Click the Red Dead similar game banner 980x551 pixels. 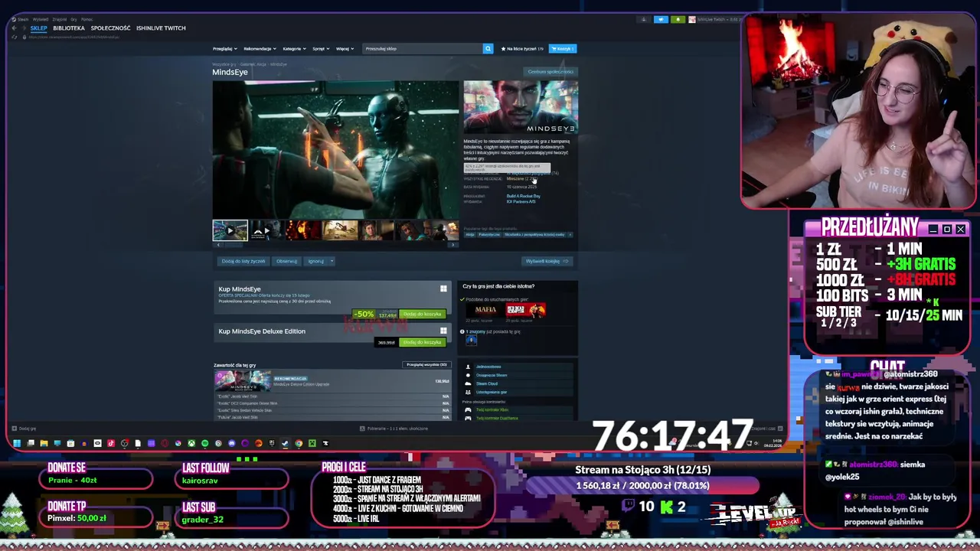tap(526, 310)
